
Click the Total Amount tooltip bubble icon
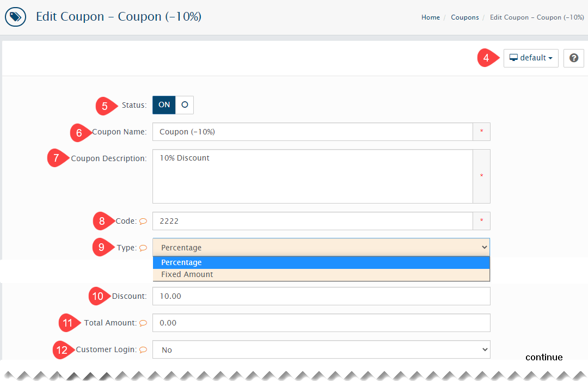point(143,323)
